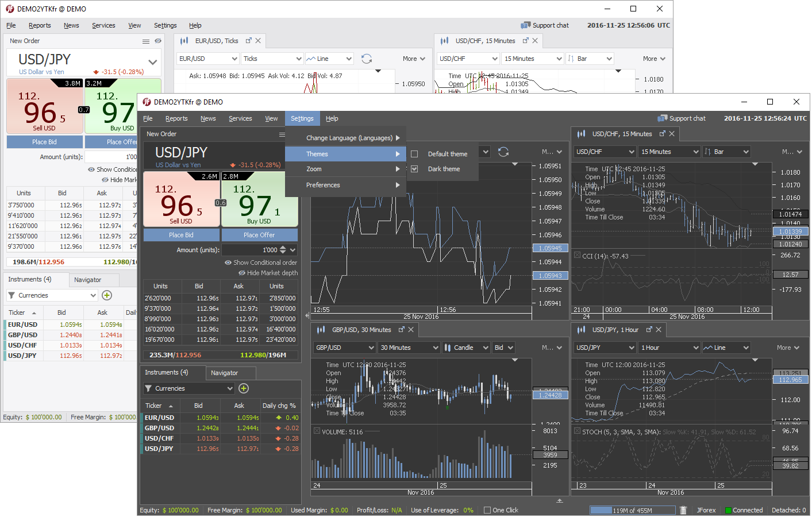Toggle the Dark theme checkbox

pyautogui.click(x=414, y=169)
